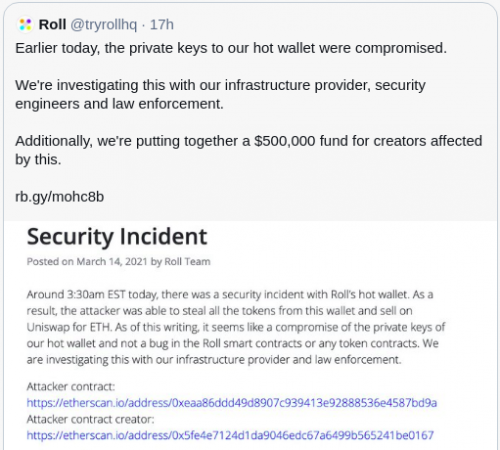
Task: Open the @tryrollhq handle link
Action: point(104,25)
